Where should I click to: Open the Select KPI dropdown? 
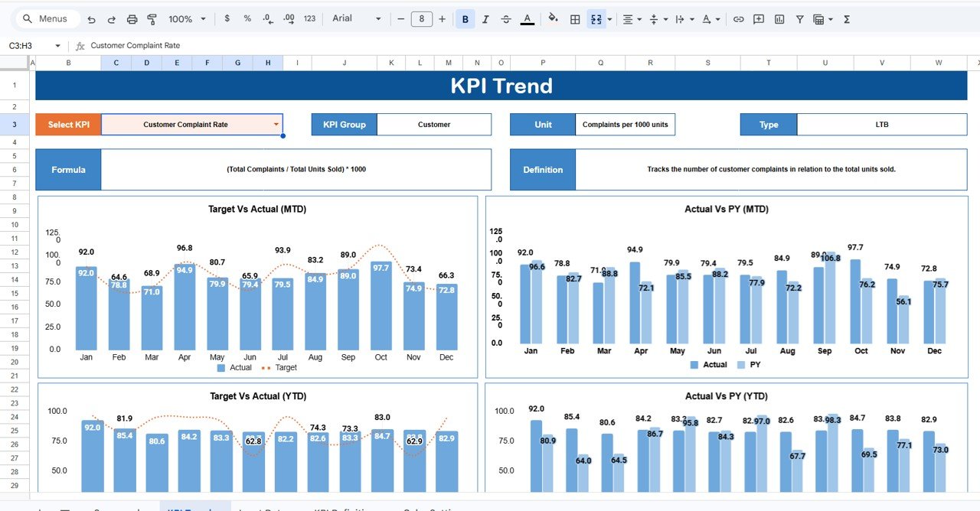coord(276,124)
